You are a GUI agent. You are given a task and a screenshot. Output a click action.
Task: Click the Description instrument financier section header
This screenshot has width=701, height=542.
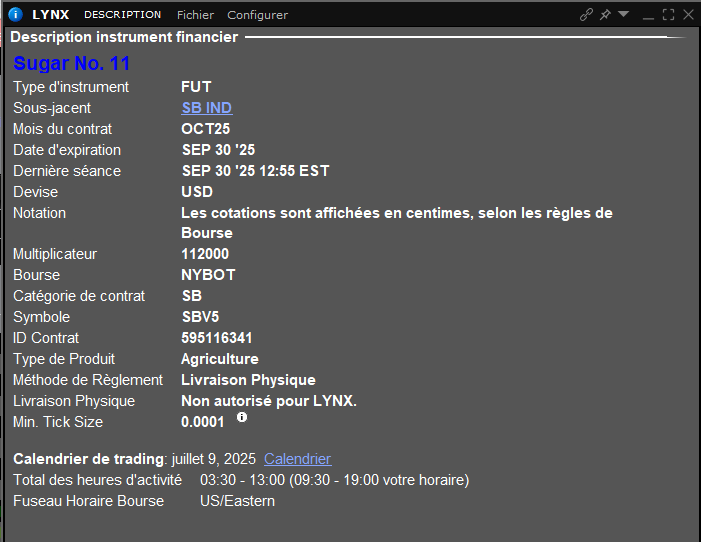point(124,37)
